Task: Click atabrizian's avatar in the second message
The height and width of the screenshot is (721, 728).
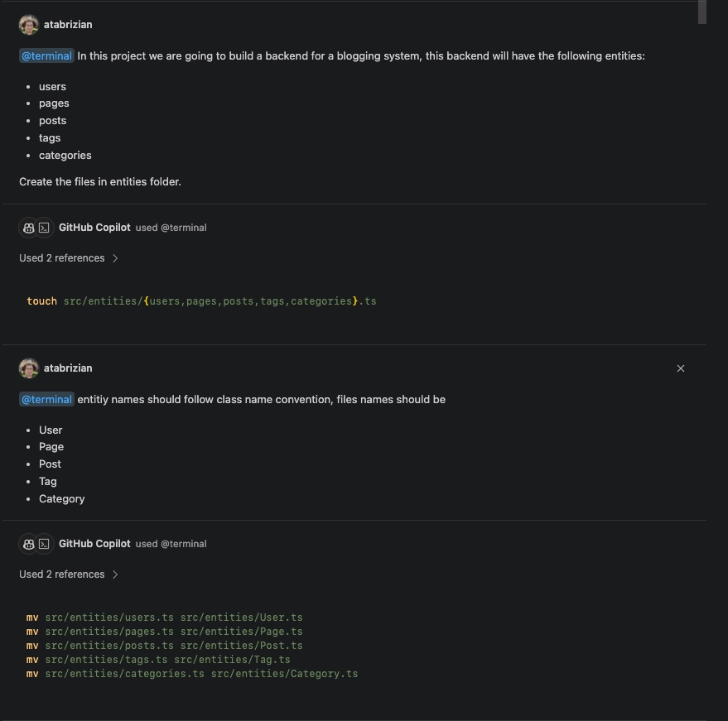Action: 29,368
